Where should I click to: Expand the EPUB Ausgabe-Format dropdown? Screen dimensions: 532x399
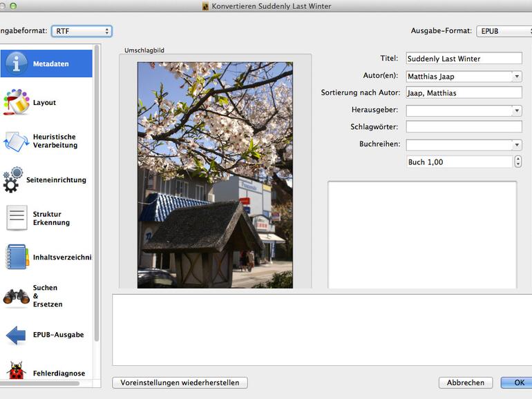(x=504, y=31)
